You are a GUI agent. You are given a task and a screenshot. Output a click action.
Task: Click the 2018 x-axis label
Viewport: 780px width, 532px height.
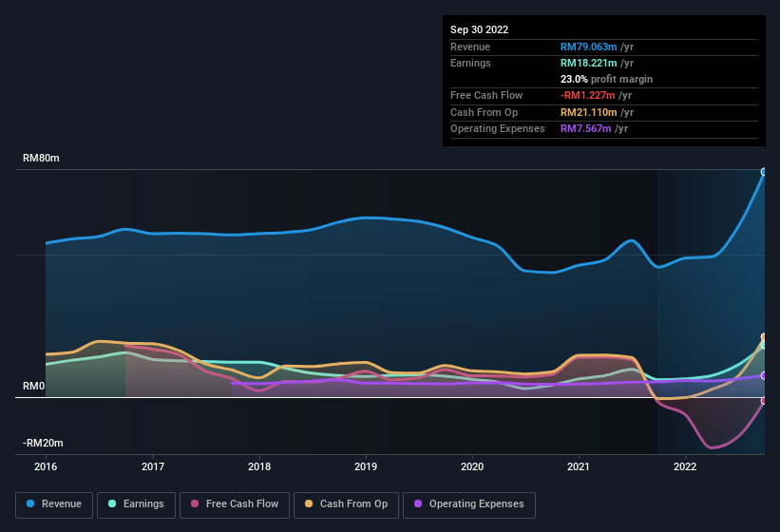click(x=259, y=466)
